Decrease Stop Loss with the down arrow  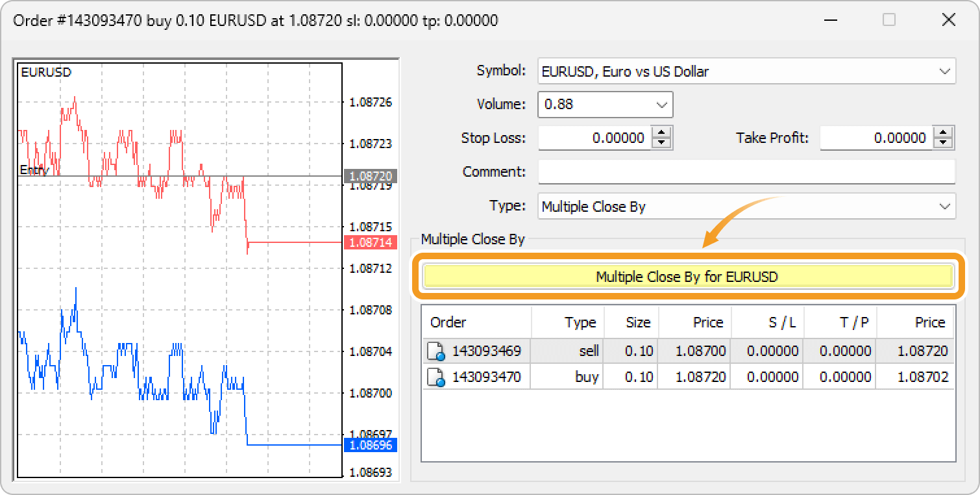[x=661, y=143]
